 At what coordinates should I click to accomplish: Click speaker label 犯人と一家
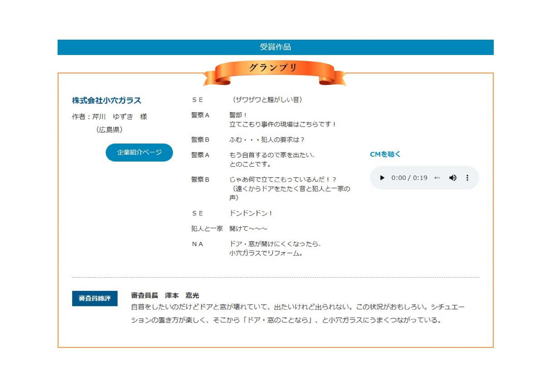point(207,228)
